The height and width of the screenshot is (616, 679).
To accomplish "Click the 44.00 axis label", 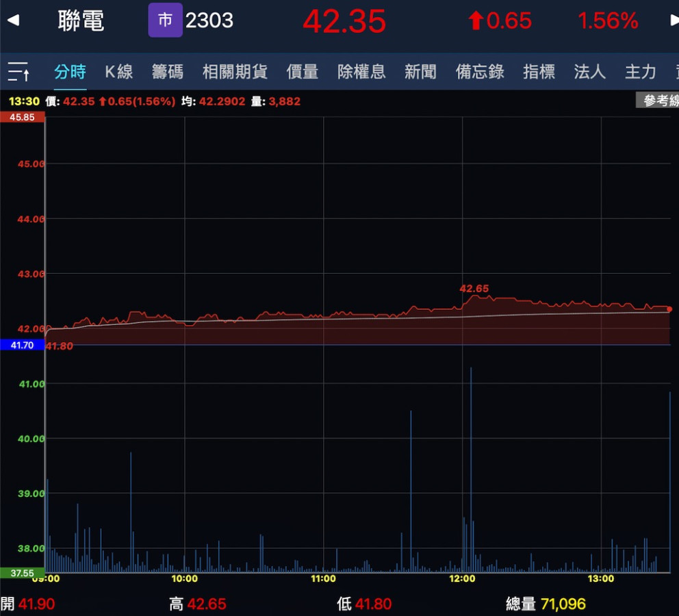I will [31, 219].
